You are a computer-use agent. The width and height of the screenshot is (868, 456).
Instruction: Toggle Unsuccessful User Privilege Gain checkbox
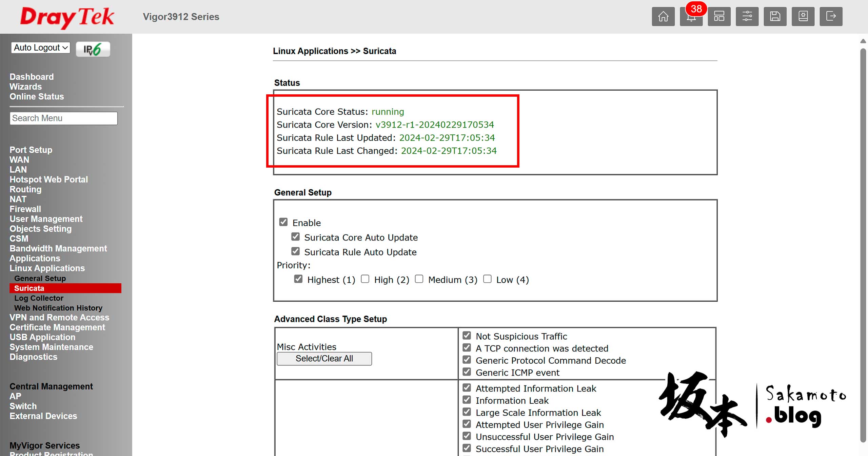tap(467, 436)
